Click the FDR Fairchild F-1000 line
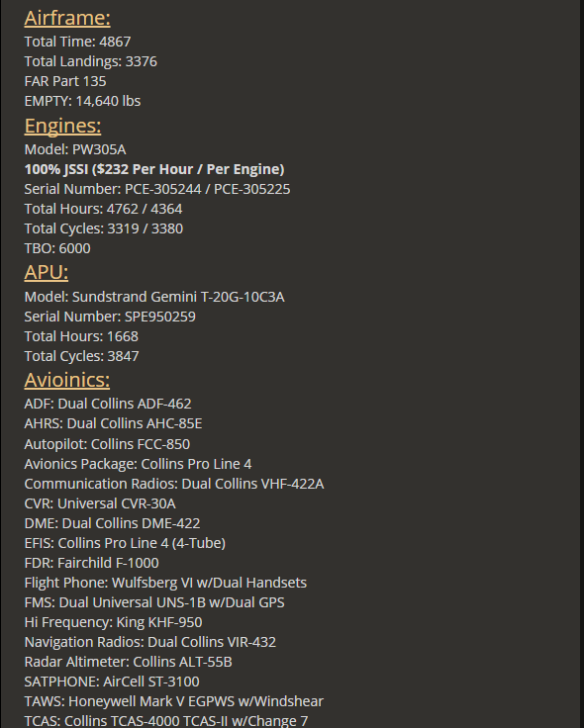The image size is (584, 728). [x=91, y=563]
